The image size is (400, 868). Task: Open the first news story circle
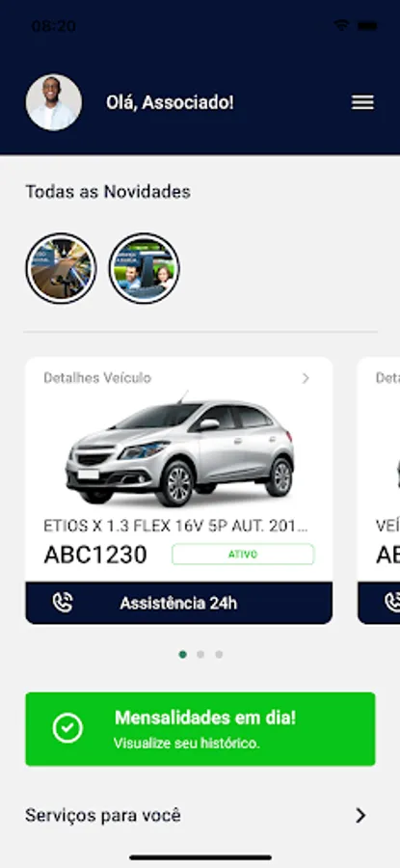click(x=62, y=268)
